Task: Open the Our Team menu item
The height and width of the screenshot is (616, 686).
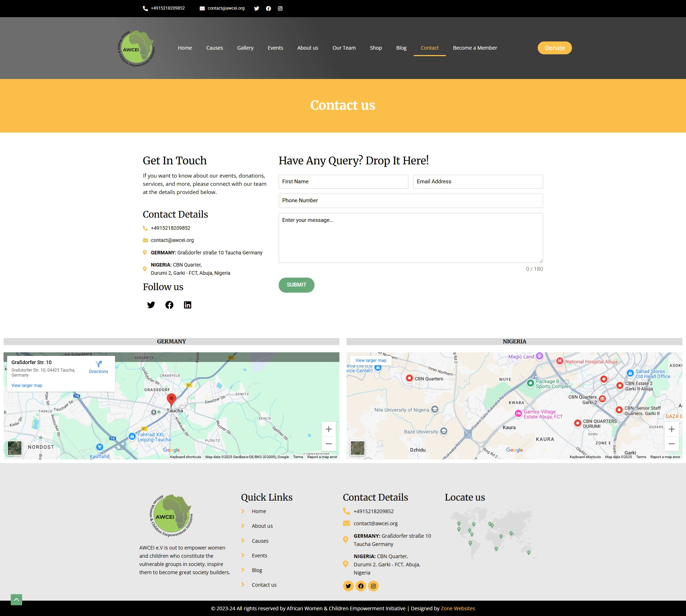Action: pos(344,48)
